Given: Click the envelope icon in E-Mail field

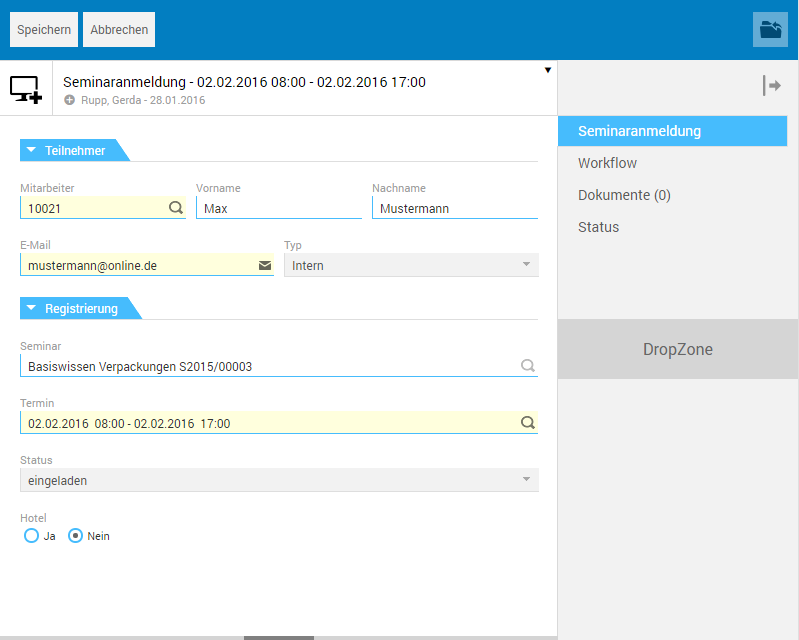Looking at the screenshot, I should click(265, 266).
